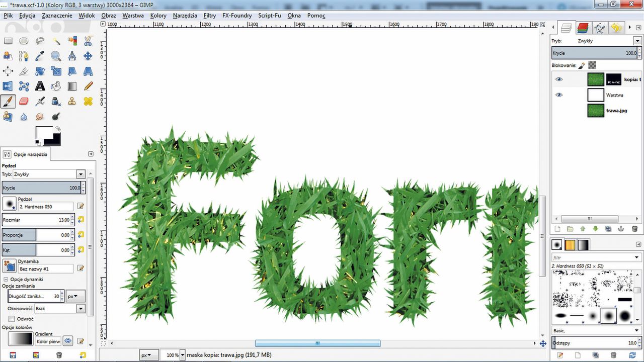Select the Rectangle Select tool
The height and width of the screenshot is (362, 644).
[8, 41]
